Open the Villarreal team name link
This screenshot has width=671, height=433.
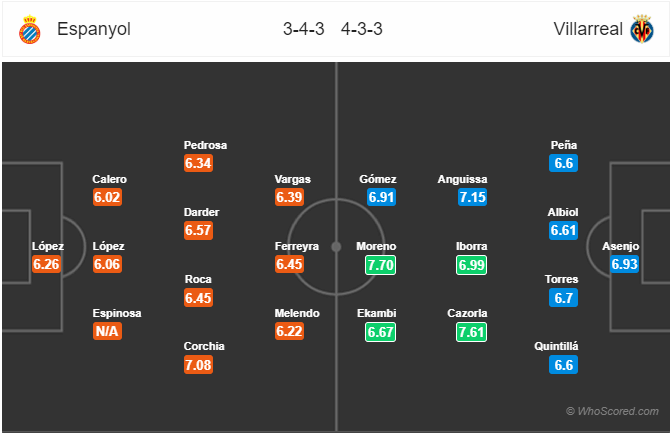tap(588, 29)
